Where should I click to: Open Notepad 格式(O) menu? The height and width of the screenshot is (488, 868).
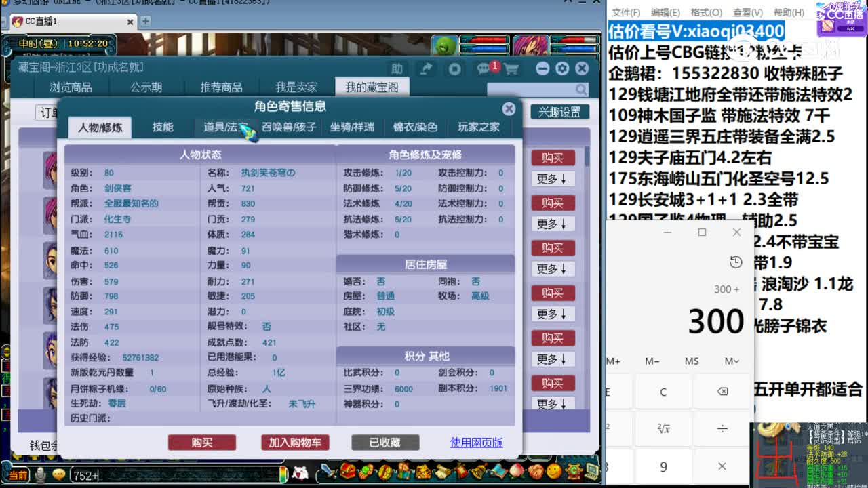pyautogui.click(x=706, y=12)
